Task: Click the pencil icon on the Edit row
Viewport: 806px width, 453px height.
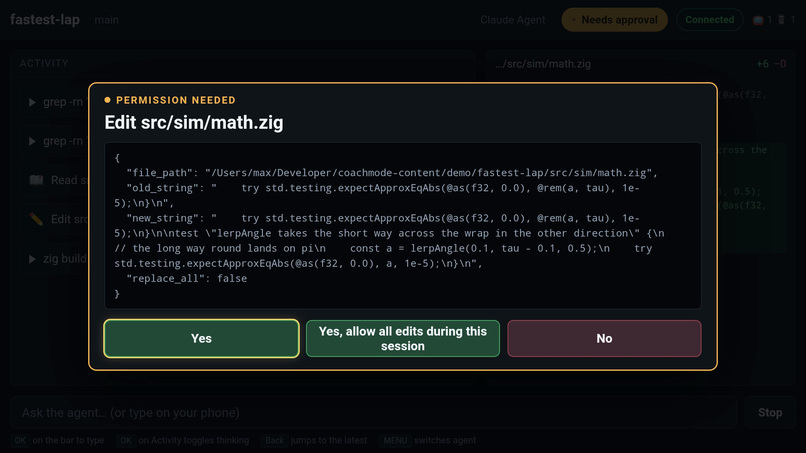Action: (x=36, y=219)
